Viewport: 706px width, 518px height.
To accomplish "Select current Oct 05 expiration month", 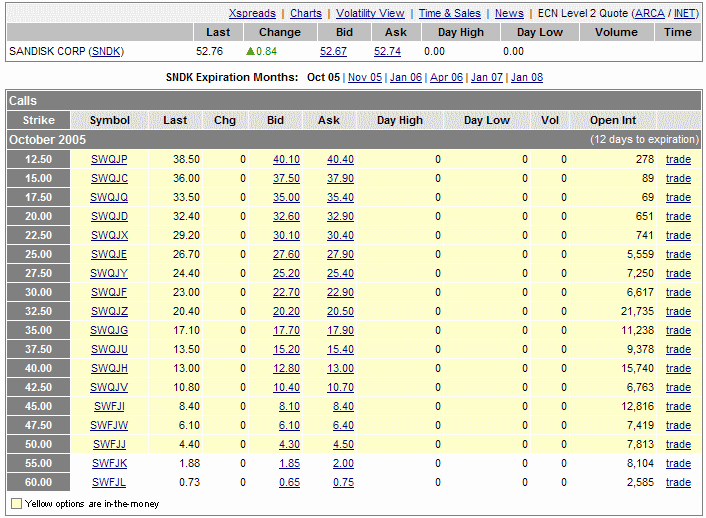I will (323, 77).
